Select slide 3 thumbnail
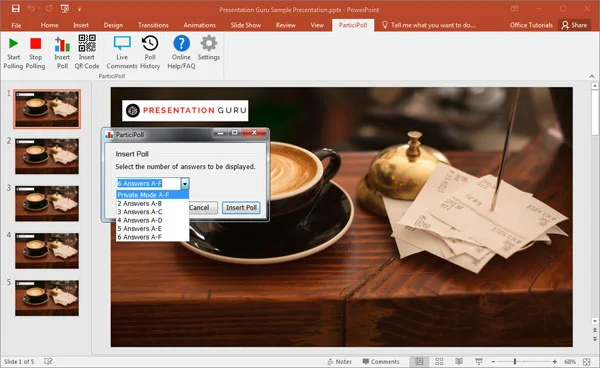 coord(47,204)
